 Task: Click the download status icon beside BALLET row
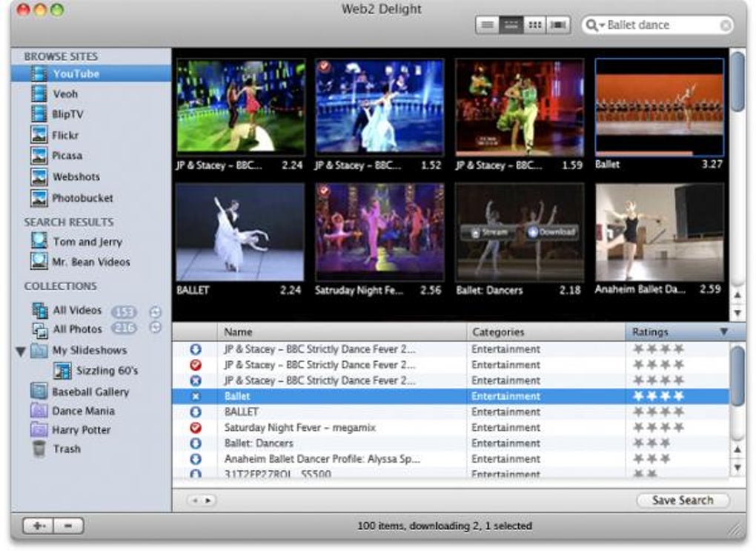tap(196, 412)
